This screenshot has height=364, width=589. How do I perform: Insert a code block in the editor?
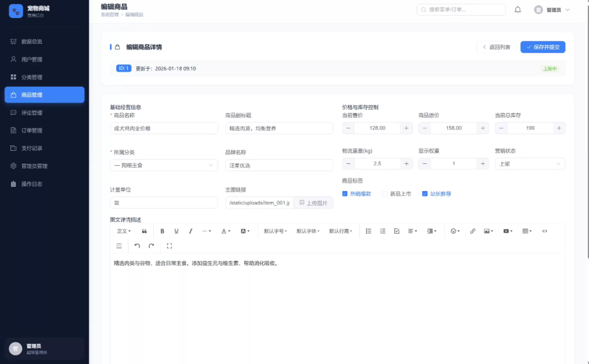[x=544, y=231]
